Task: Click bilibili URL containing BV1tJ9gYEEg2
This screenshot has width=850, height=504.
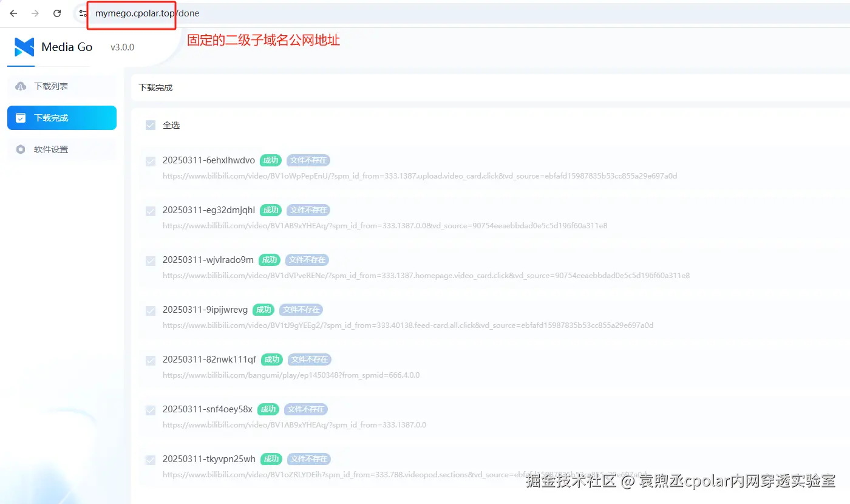Action: 408,325
